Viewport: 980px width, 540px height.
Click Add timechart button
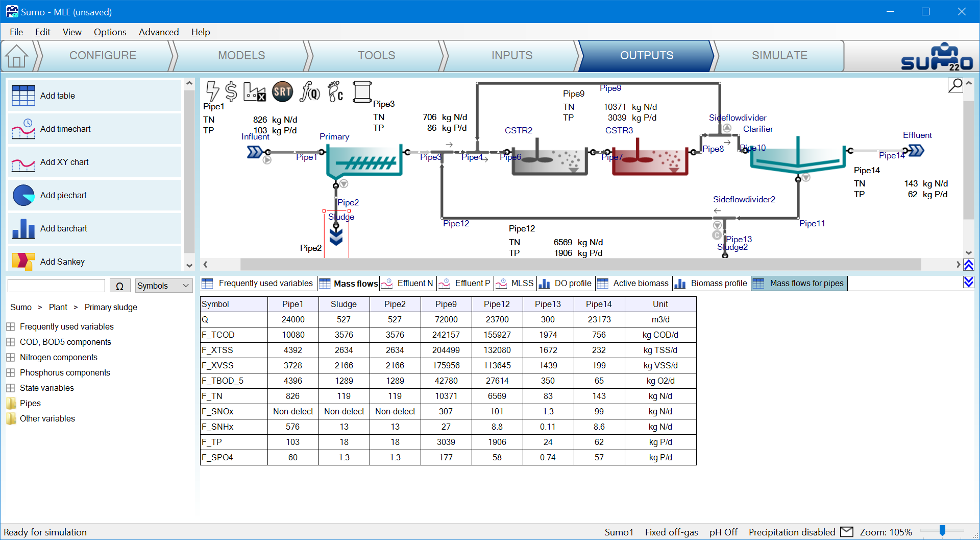coord(94,129)
